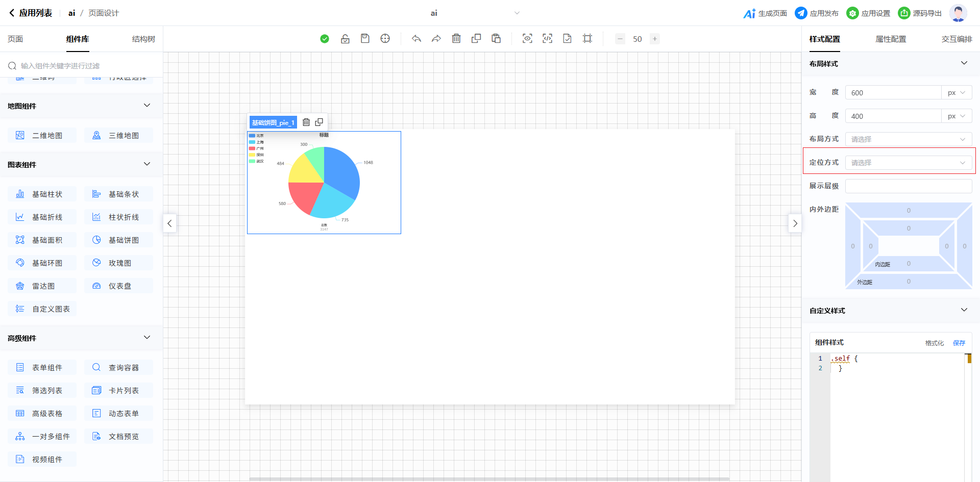The width and height of the screenshot is (980, 482).
Task: Switch to the 属性配置 tab
Action: [891, 39]
